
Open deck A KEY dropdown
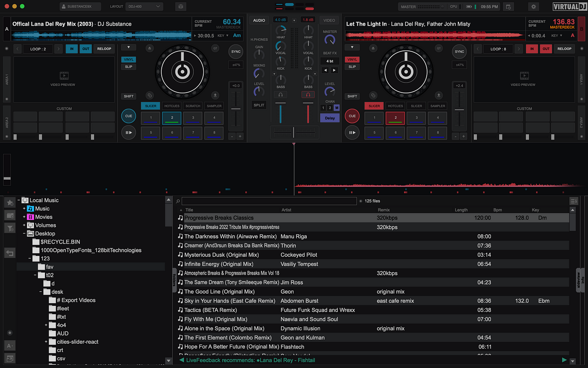[223, 36]
